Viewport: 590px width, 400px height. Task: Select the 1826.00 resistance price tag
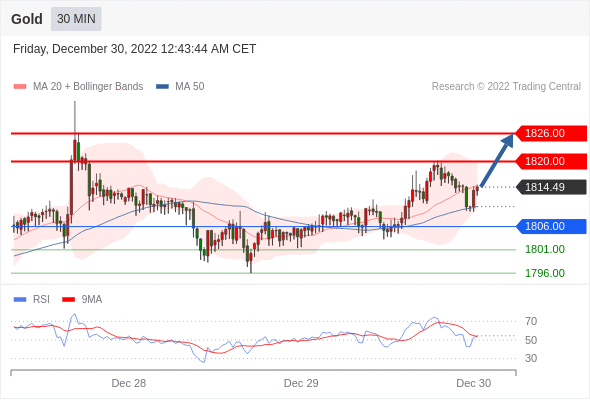coord(551,133)
